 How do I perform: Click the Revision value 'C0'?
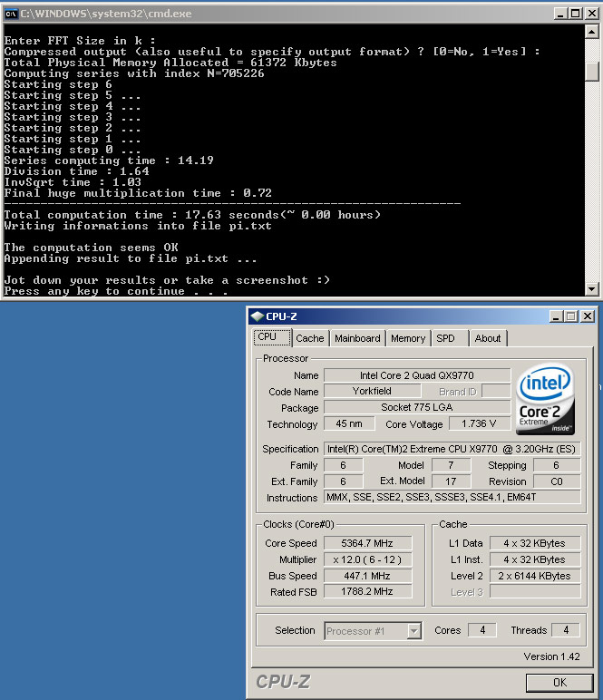[x=557, y=481]
